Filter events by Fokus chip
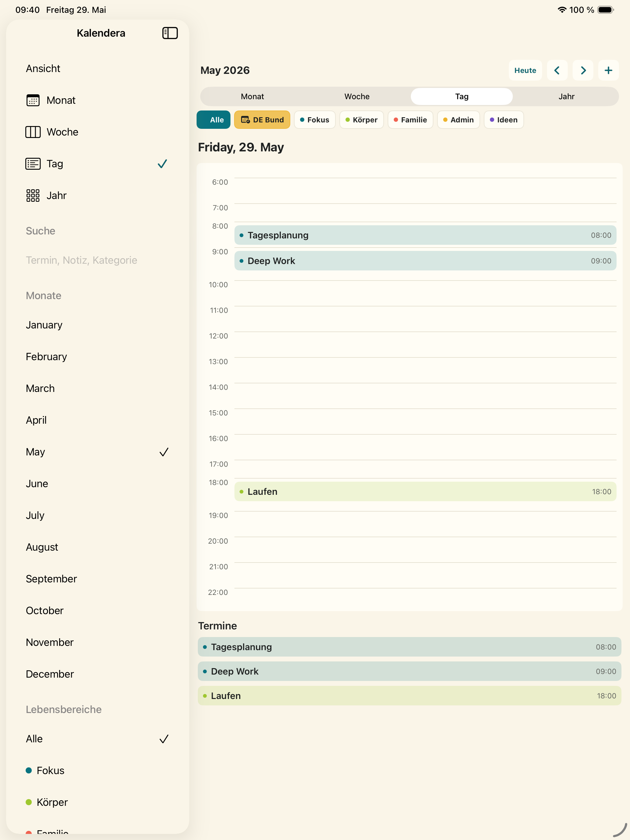The height and width of the screenshot is (840, 630). coord(315,120)
